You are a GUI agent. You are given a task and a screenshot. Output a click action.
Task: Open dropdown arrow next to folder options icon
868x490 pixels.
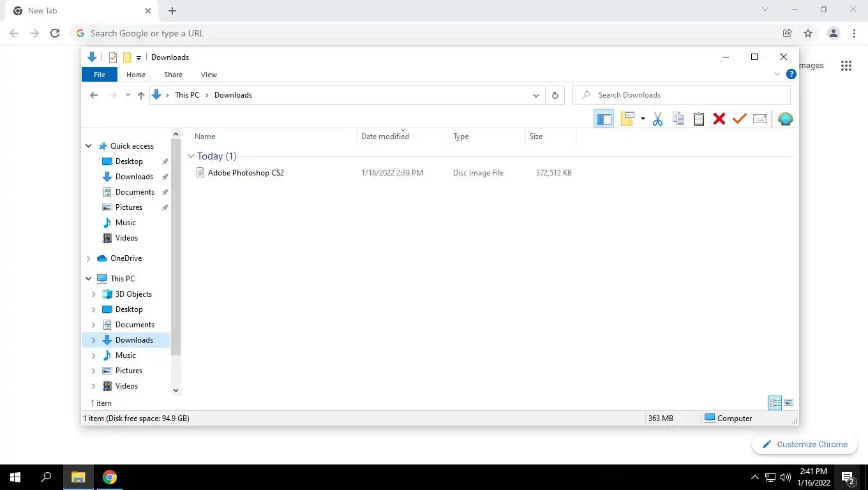642,119
